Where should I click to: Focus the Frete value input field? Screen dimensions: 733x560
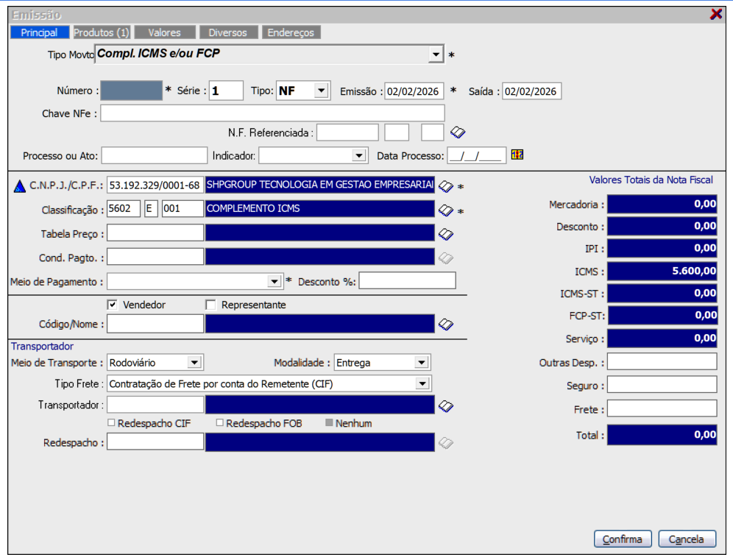[662, 408]
